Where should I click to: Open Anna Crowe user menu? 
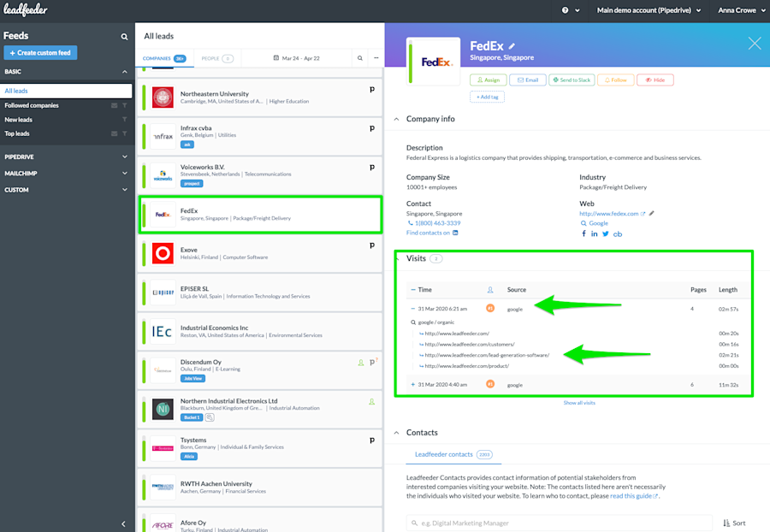pyautogui.click(x=741, y=10)
